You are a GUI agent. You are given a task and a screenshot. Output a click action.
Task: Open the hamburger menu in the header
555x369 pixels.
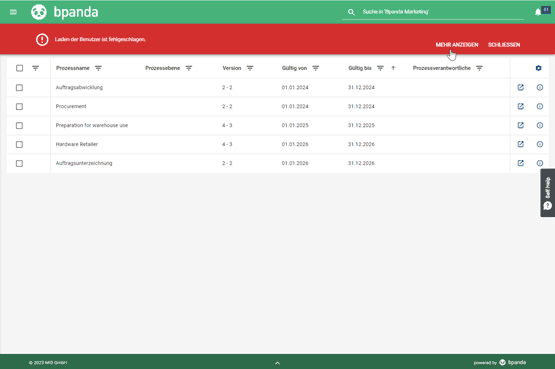click(13, 12)
